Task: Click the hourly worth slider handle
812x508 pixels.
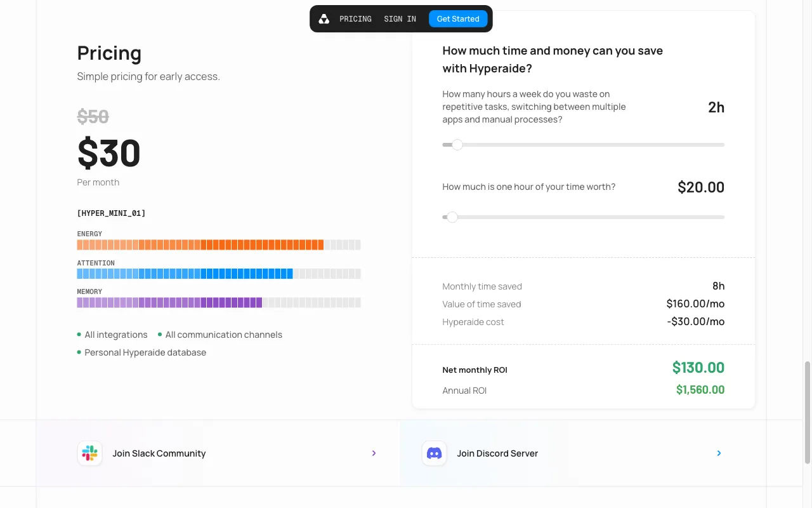Action: click(x=452, y=217)
